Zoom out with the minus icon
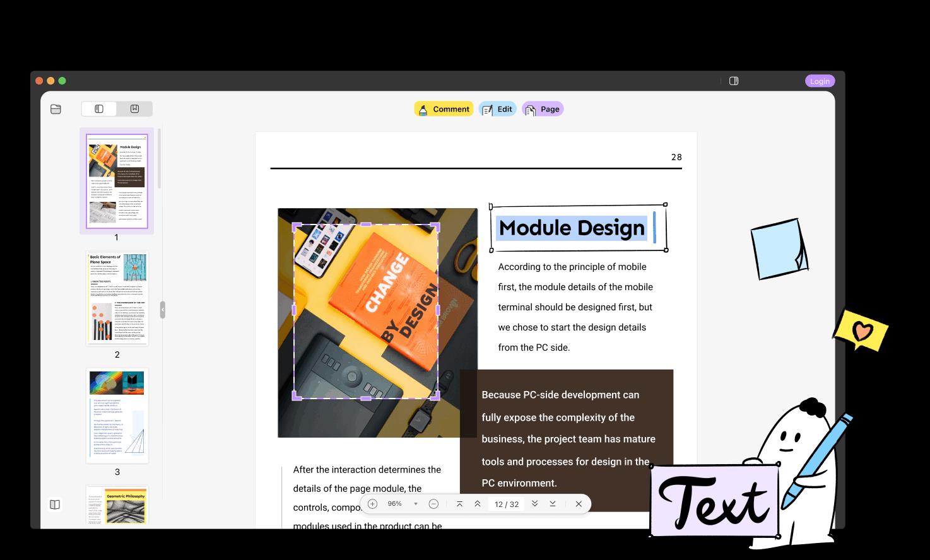Image resolution: width=930 pixels, height=560 pixels. point(433,504)
